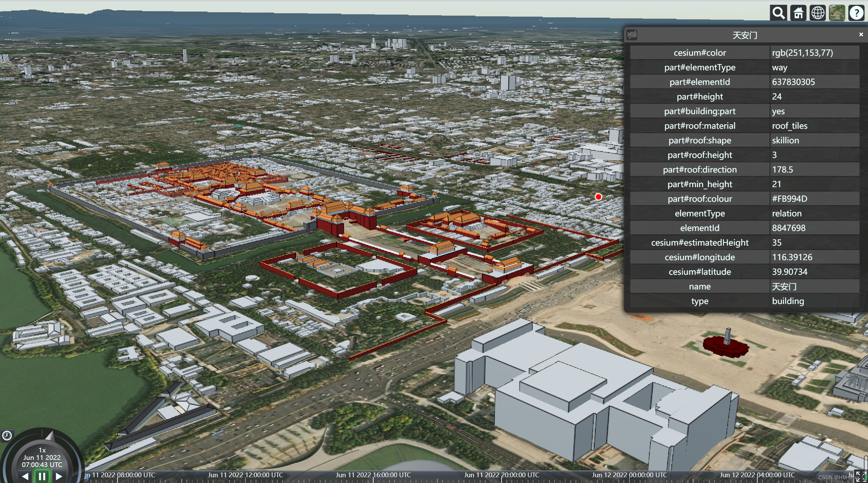Select the elementId value 8847698
Image resolution: width=868 pixels, height=483 pixels.
[x=789, y=228]
